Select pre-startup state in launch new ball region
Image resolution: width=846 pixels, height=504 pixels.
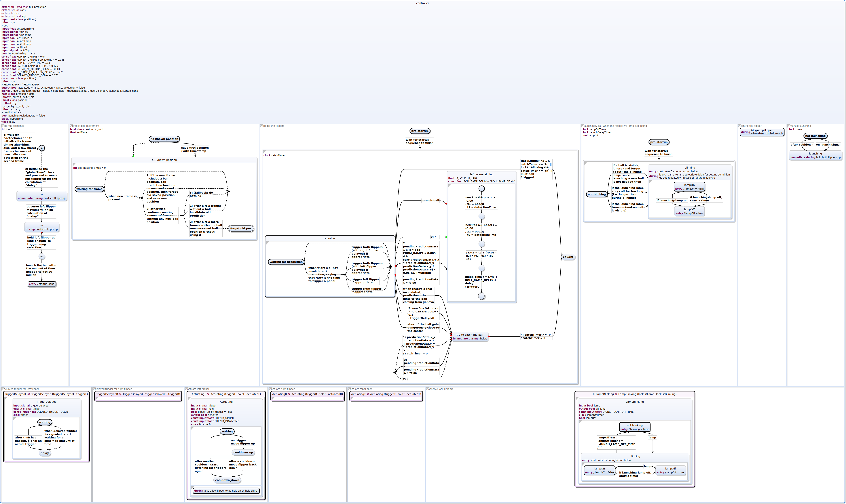(x=659, y=142)
